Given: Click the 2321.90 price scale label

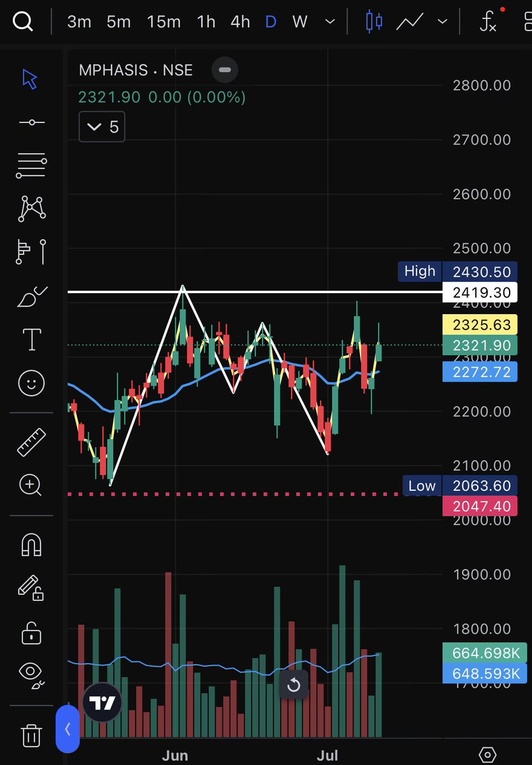Looking at the screenshot, I should point(481,346).
